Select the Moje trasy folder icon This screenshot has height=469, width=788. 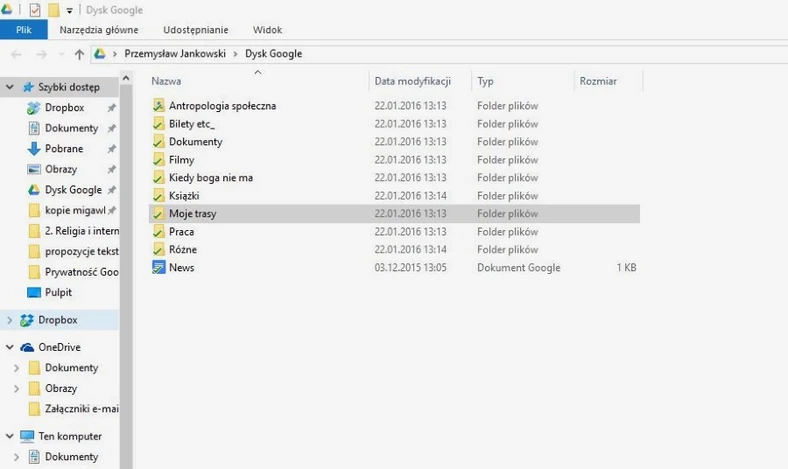pos(158,213)
